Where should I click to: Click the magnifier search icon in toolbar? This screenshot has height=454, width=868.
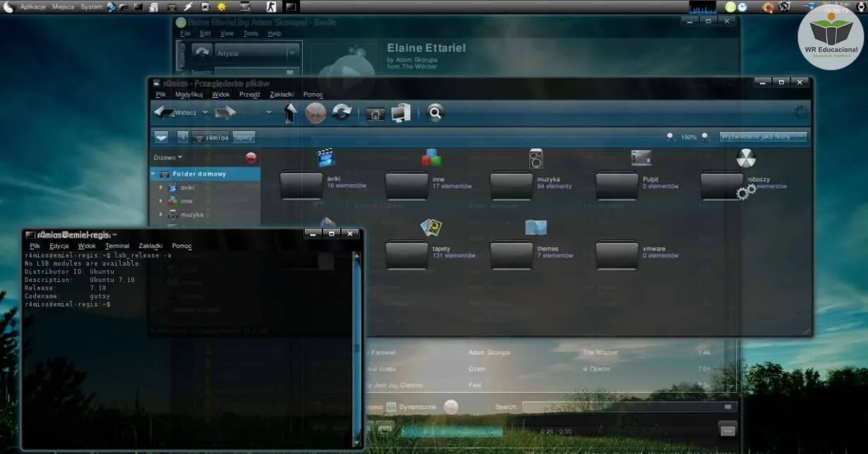(x=435, y=113)
